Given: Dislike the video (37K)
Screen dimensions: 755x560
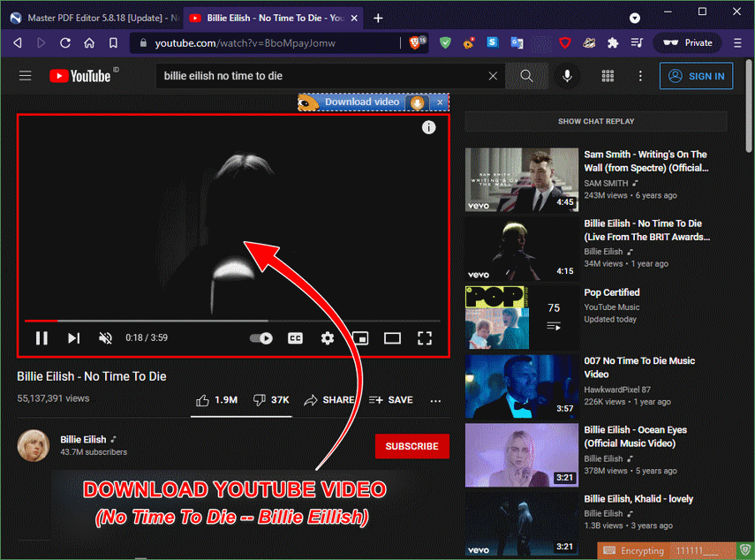Looking at the screenshot, I should (271, 400).
